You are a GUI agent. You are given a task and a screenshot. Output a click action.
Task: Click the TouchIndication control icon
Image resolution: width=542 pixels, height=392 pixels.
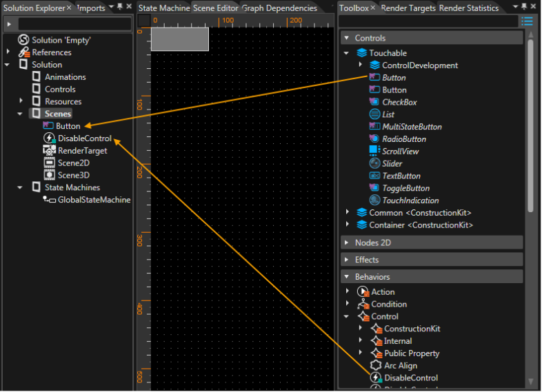tap(374, 200)
